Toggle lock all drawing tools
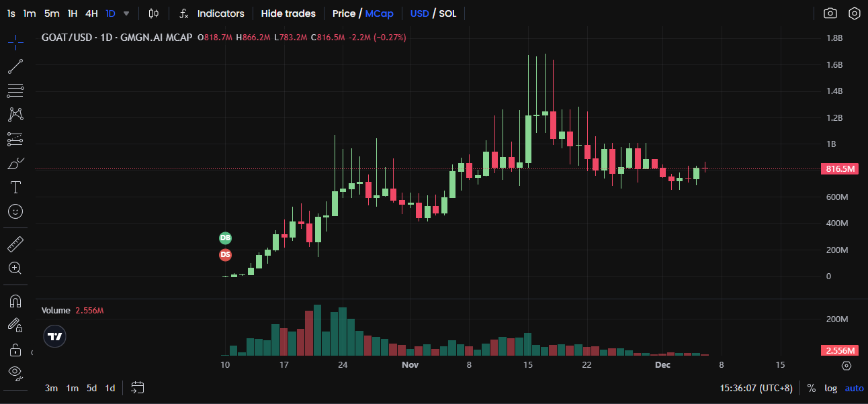 click(15, 350)
